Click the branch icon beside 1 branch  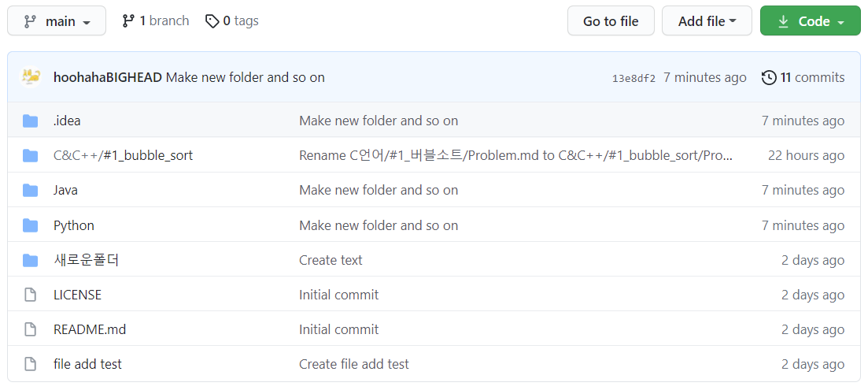128,21
